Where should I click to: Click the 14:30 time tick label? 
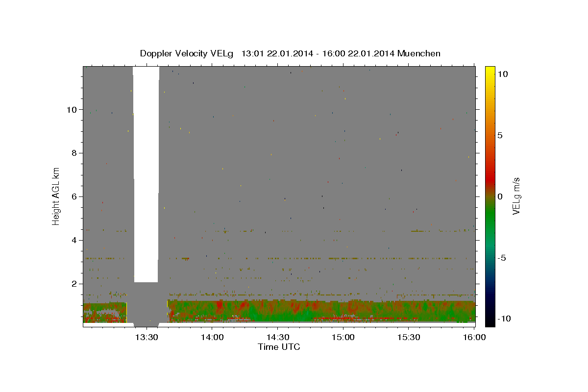pos(277,337)
